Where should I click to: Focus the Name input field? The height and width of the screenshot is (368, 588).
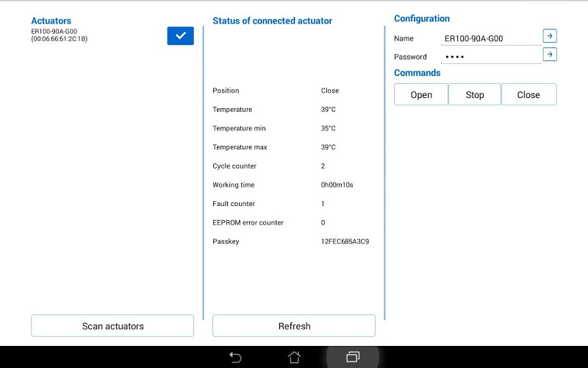point(491,38)
